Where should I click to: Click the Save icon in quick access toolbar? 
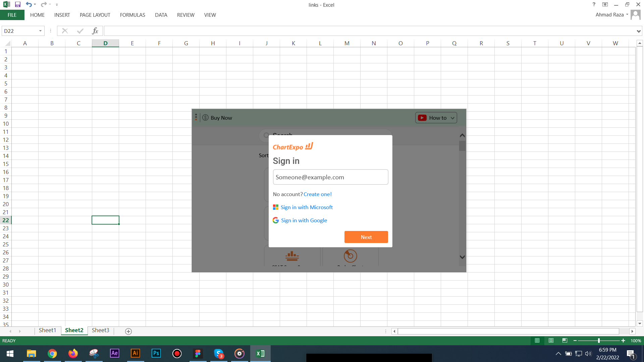tap(18, 5)
